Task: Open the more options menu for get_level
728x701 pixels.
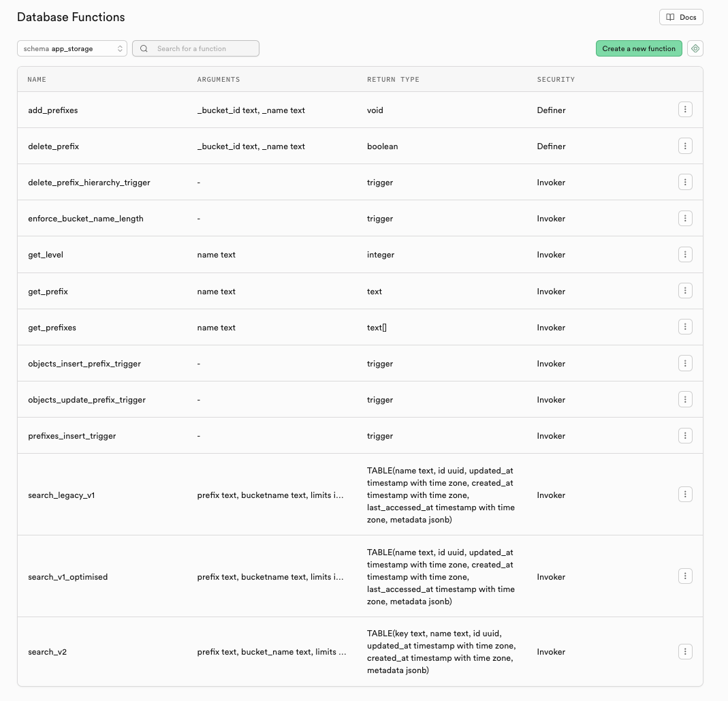Action: [685, 254]
